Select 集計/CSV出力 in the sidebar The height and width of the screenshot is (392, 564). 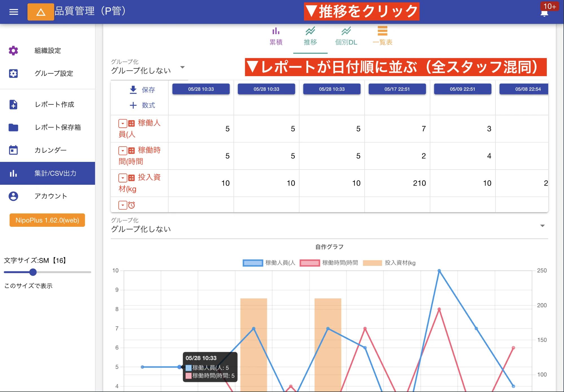click(x=47, y=173)
